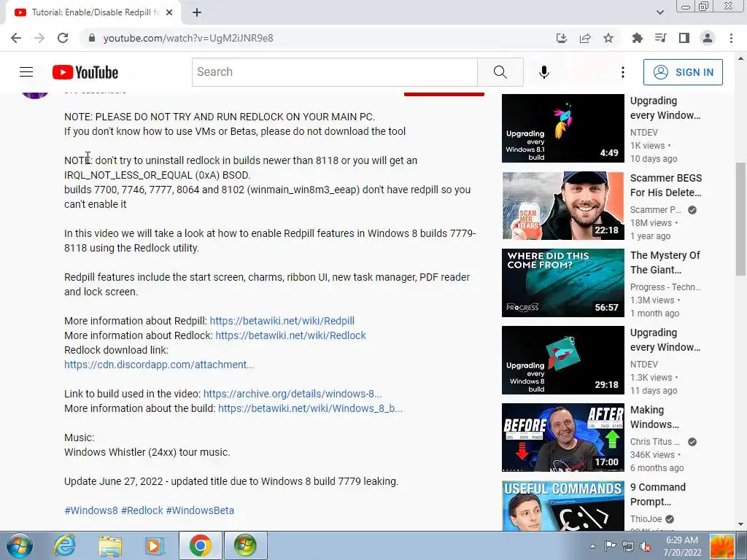747x560 pixels.
Task: Open the Extensions puzzle icon
Action: tap(637, 38)
